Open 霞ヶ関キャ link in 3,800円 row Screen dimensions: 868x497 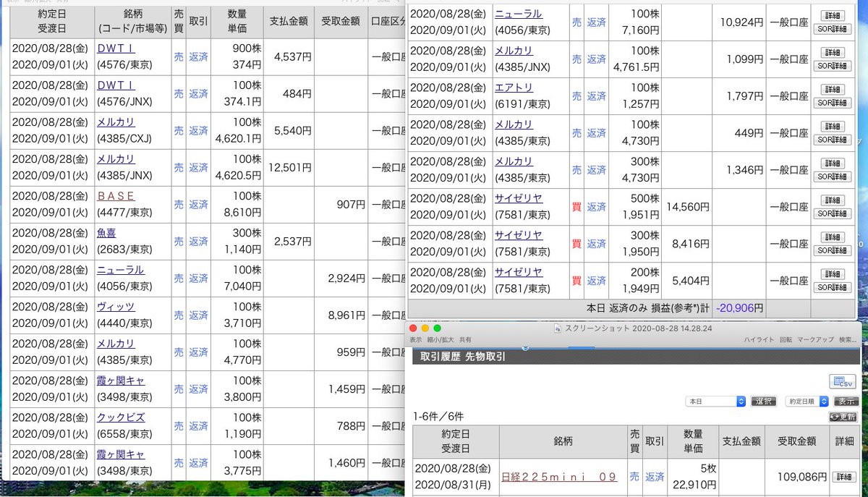click(120, 381)
